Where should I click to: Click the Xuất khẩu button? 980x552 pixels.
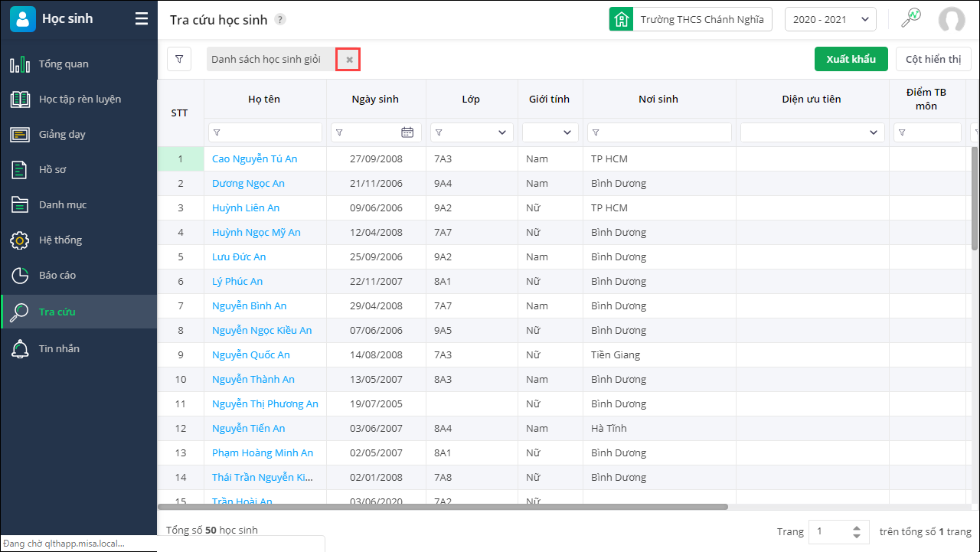(851, 59)
